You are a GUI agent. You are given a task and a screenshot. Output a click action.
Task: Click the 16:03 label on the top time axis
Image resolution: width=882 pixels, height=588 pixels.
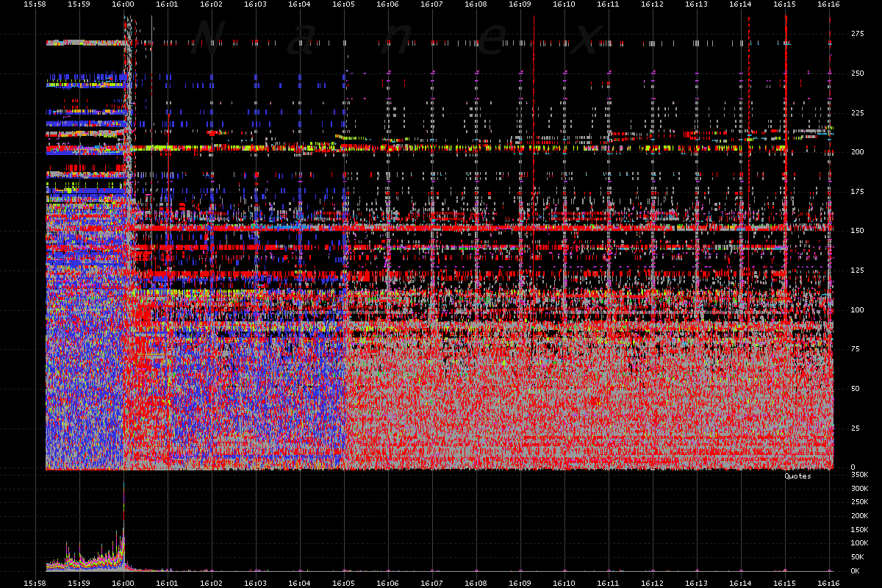pyautogui.click(x=255, y=4)
